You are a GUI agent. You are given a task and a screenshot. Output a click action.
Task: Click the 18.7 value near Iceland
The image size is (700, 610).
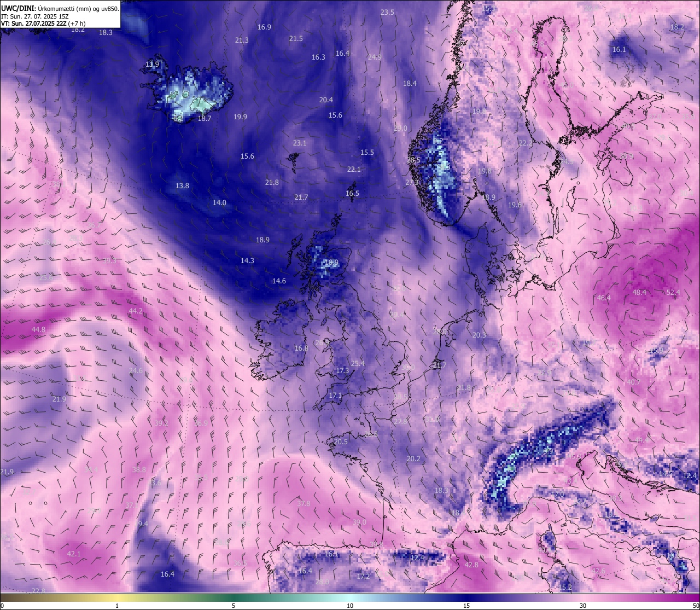[204, 118]
